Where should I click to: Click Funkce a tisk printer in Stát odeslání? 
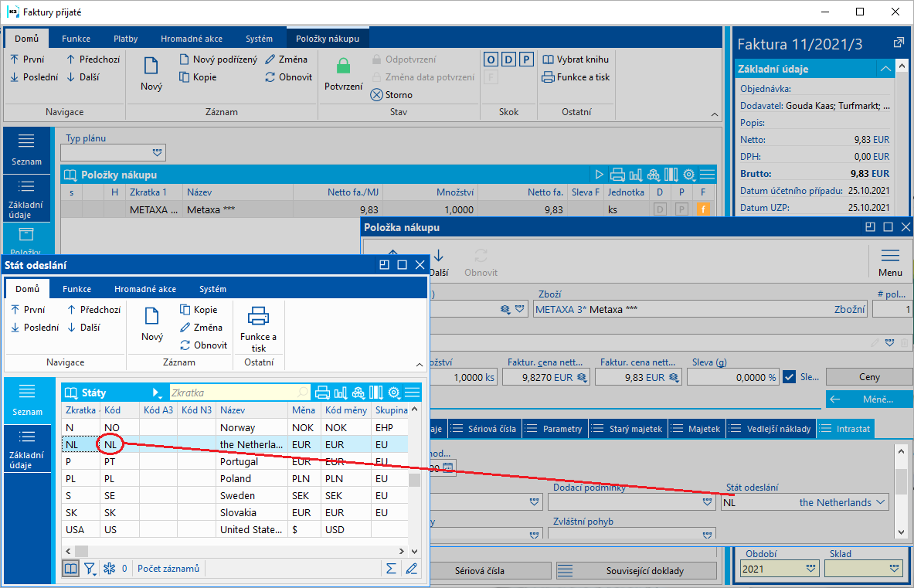click(x=258, y=316)
